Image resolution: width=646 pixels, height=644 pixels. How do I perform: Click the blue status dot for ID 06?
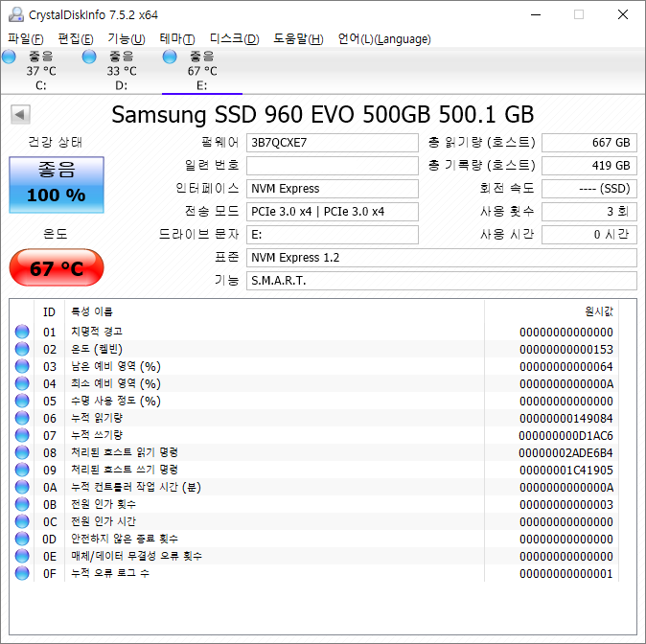22,418
